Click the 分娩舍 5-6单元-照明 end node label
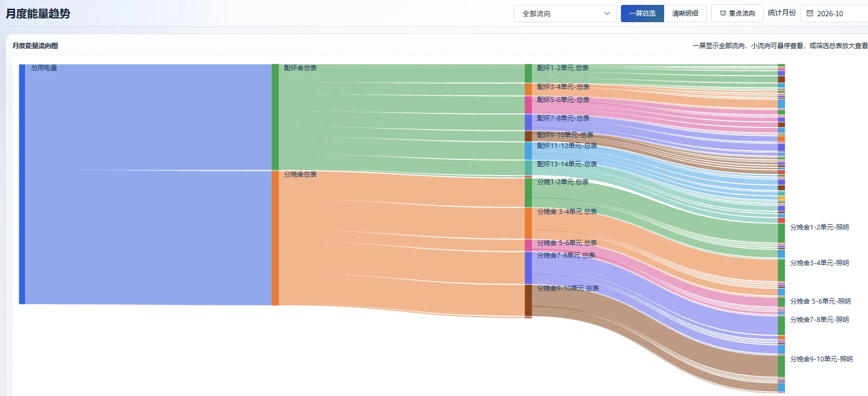Screen dimensions: 868x396 (x=820, y=301)
